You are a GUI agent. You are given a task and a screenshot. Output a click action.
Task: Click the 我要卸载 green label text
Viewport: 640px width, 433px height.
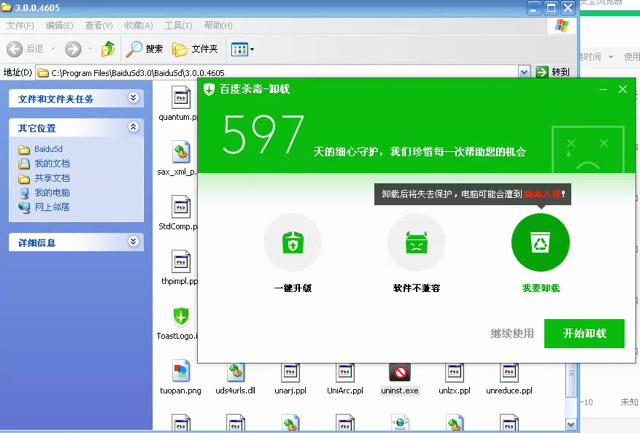point(541,288)
